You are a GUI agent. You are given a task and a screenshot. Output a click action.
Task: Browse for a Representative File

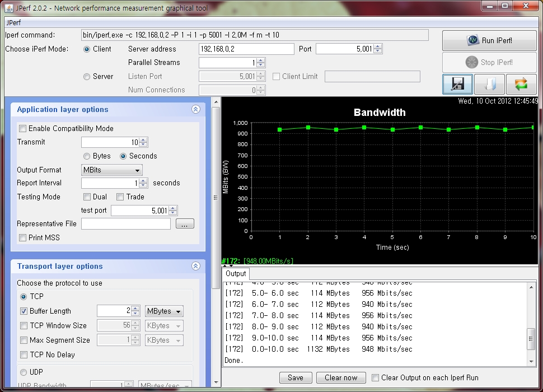(185, 223)
